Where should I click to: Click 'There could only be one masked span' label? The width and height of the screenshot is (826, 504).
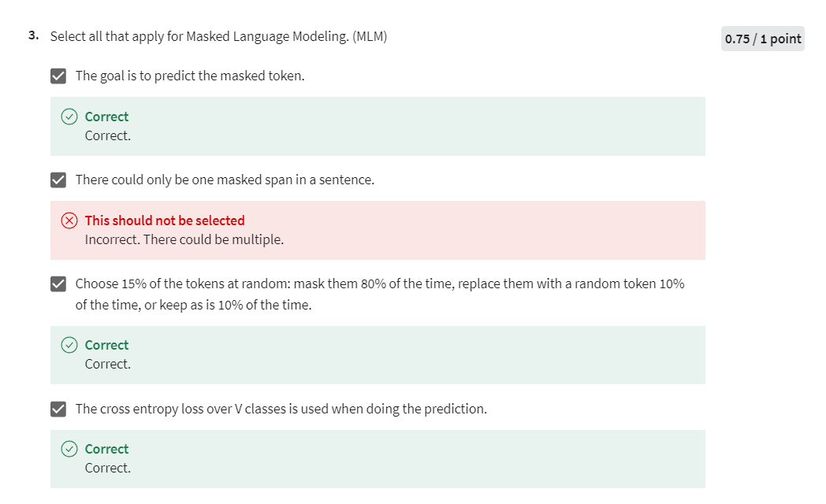coord(225,180)
